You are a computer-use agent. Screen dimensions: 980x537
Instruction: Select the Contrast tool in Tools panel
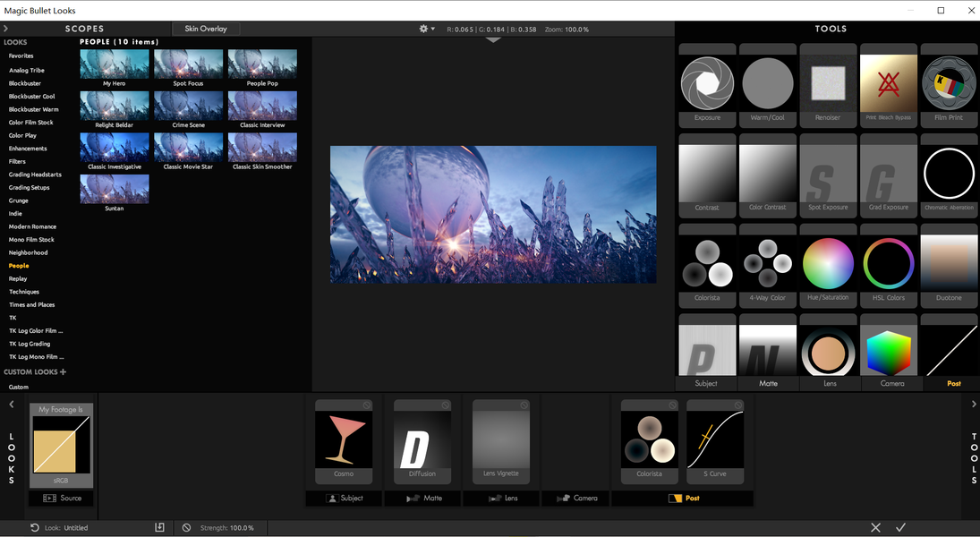[x=707, y=175]
